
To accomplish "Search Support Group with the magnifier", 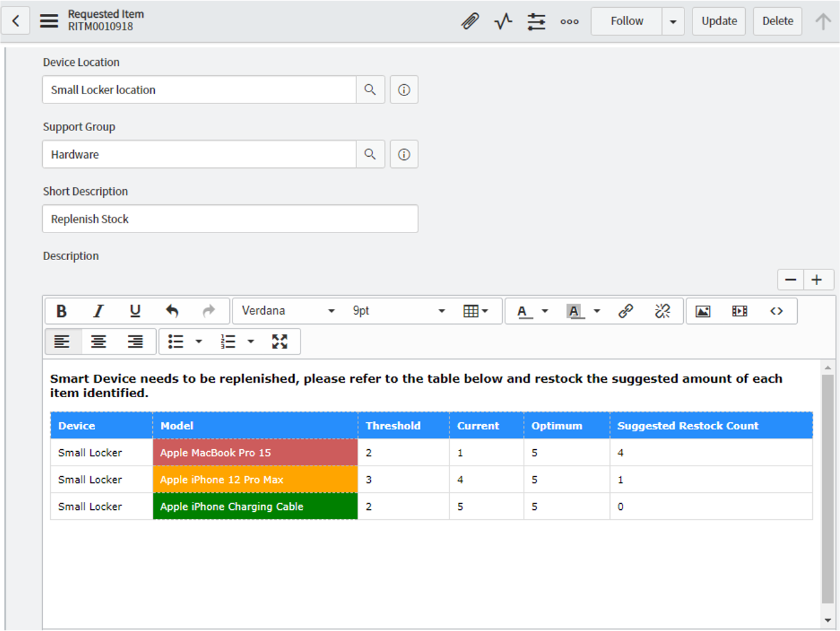I will (370, 154).
